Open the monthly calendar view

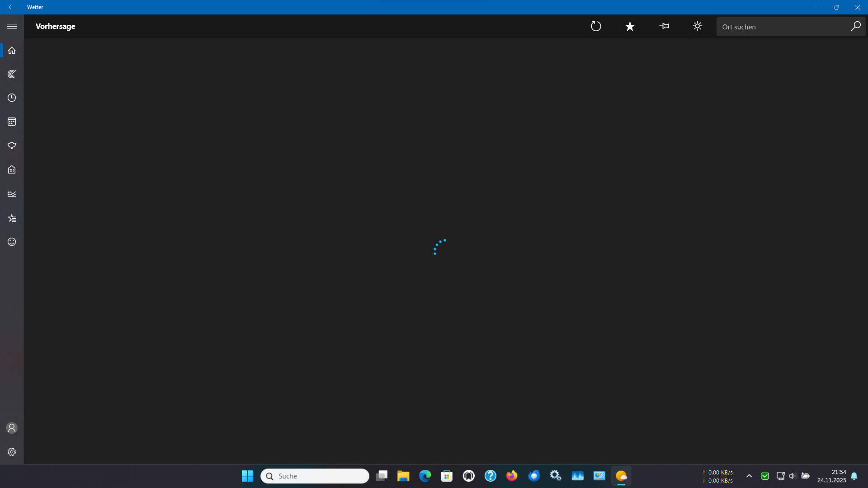point(12,122)
